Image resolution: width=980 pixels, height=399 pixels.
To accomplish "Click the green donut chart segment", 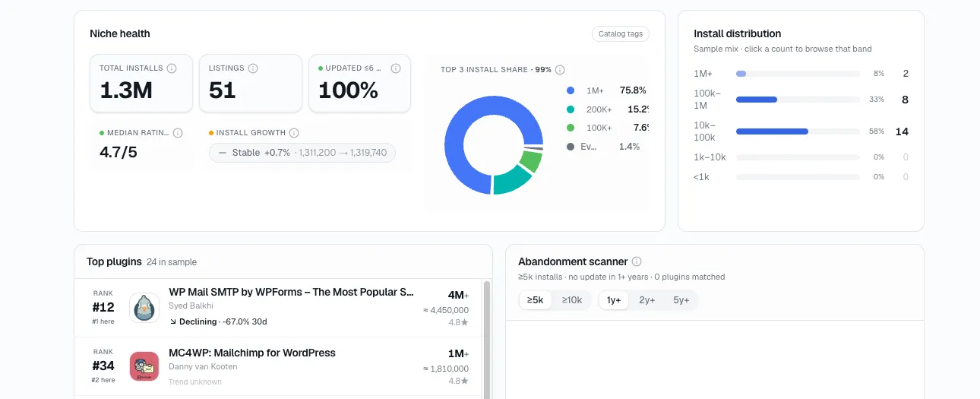I will coord(531,160).
